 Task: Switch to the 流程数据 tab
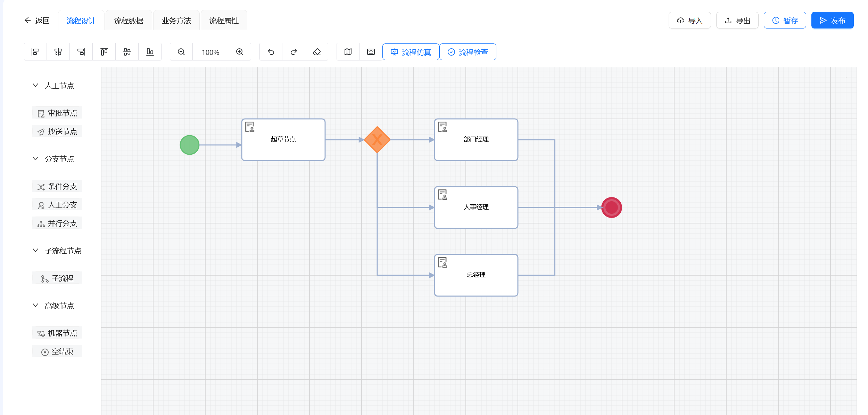click(129, 21)
